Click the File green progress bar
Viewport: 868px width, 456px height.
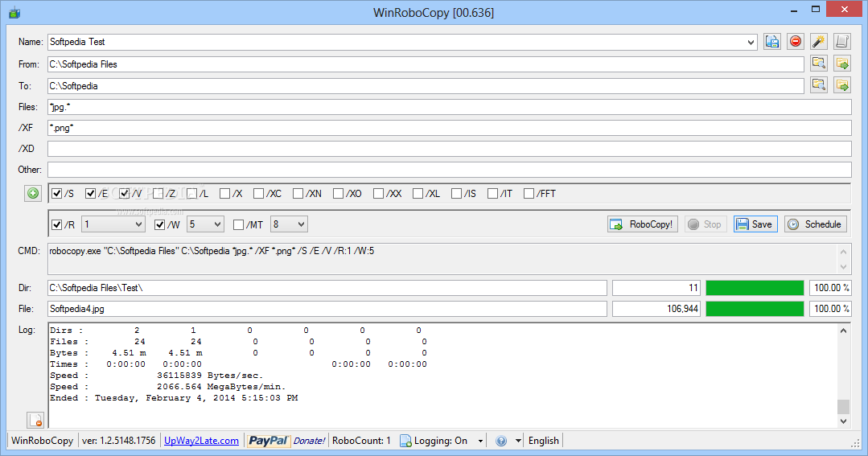tap(755, 309)
